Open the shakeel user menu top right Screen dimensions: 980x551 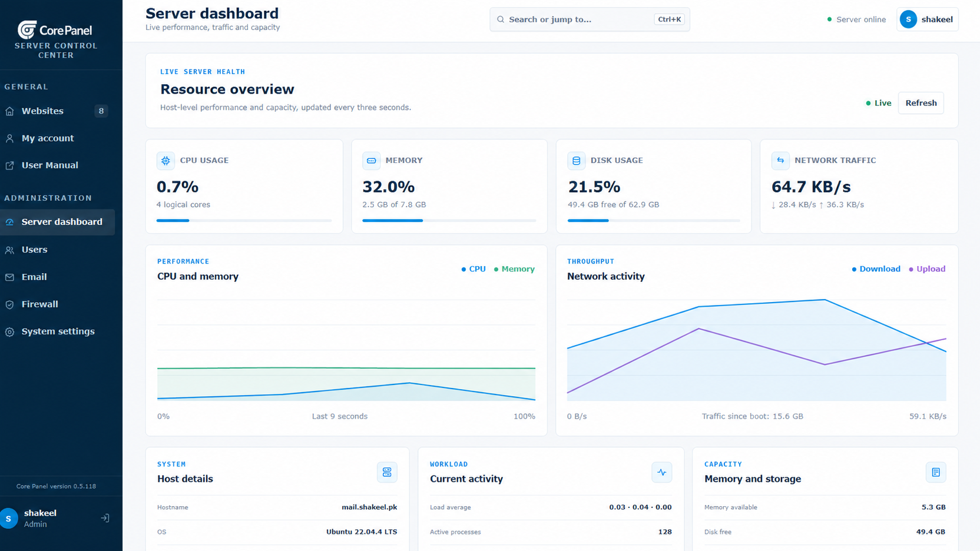pyautogui.click(x=927, y=19)
